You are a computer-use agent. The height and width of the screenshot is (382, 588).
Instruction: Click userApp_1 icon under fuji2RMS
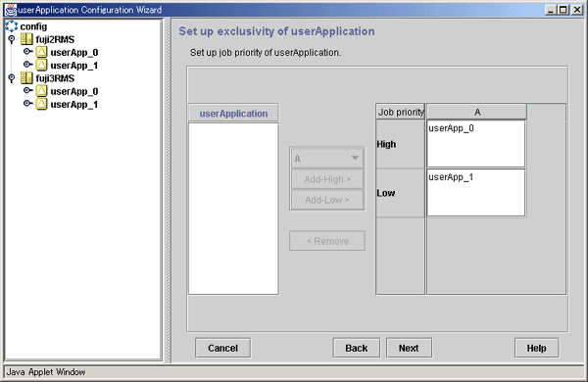(41, 65)
